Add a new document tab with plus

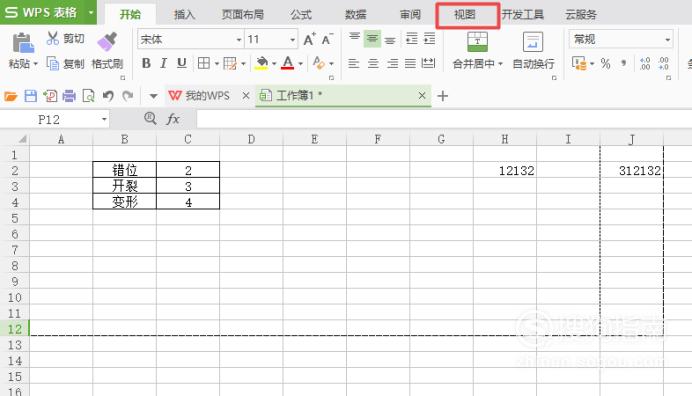coord(443,96)
